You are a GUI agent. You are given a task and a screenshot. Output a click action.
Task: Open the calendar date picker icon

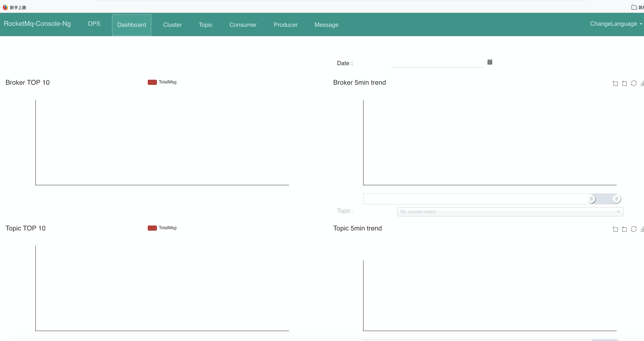(x=490, y=62)
